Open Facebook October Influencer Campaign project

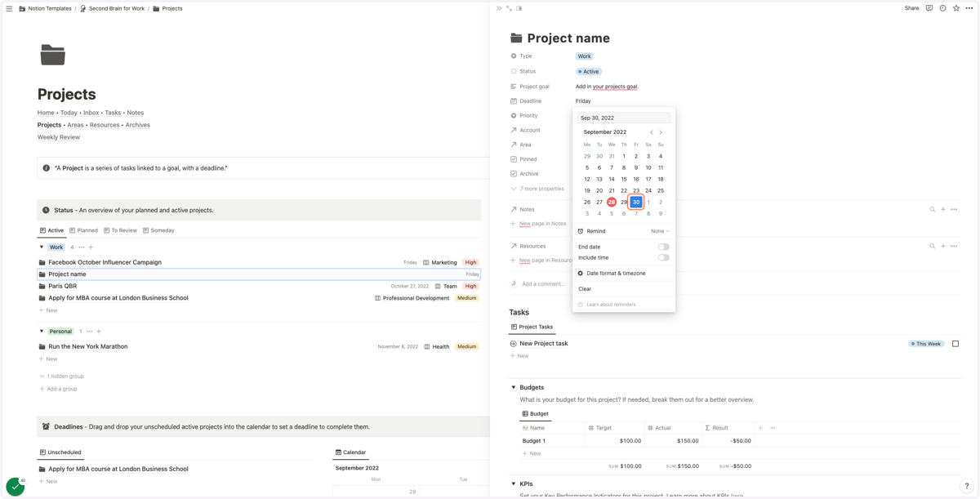105,263
